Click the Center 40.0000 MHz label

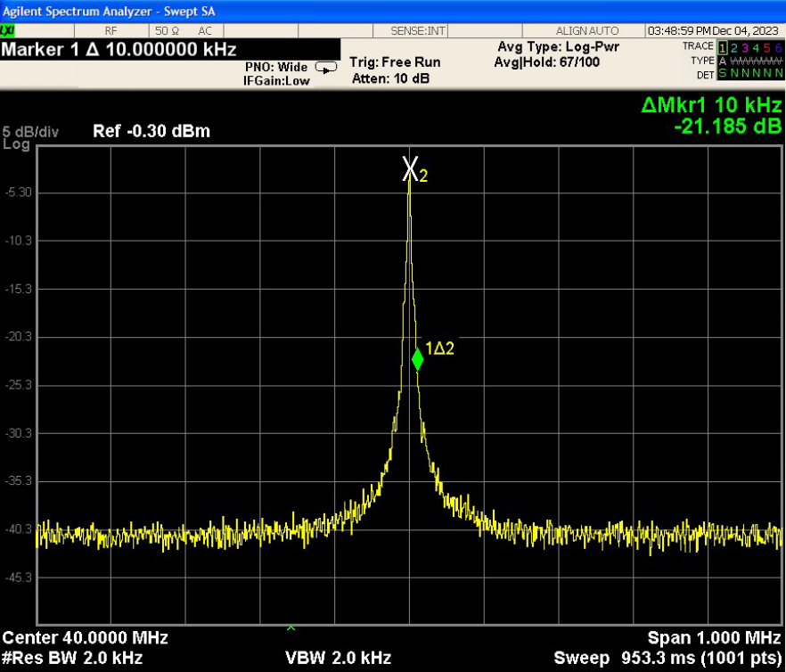click(x=86, y=638)
